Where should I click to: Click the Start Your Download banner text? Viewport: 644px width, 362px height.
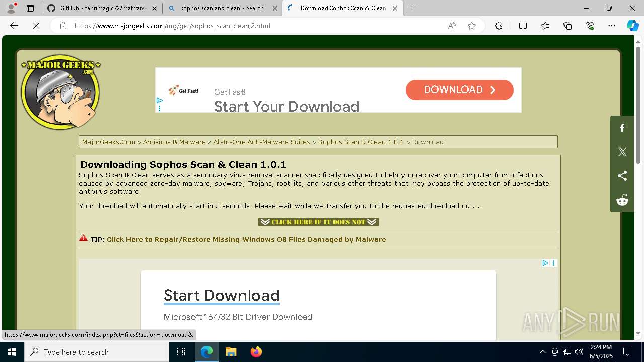[x=287, y=106]
